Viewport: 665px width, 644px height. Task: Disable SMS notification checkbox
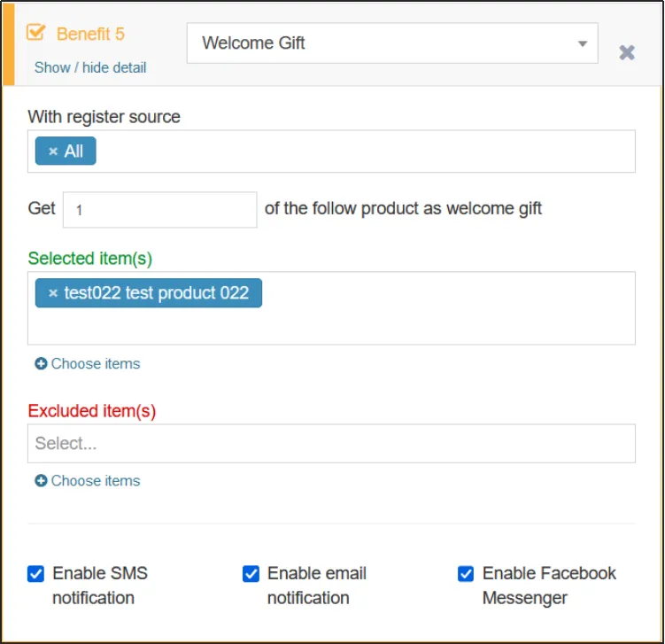pos(36,574)
